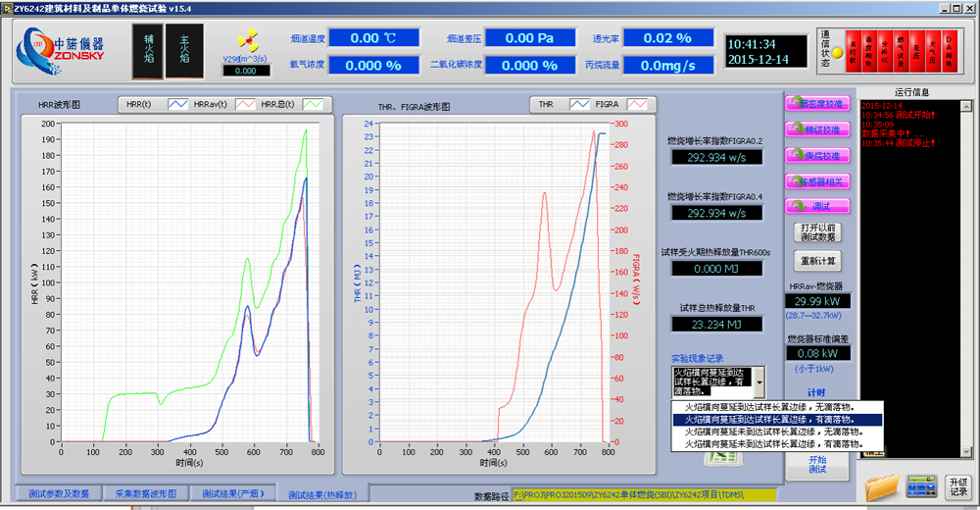Click the FIGRA0.4 value 292.934 w/s

(717, 213)
